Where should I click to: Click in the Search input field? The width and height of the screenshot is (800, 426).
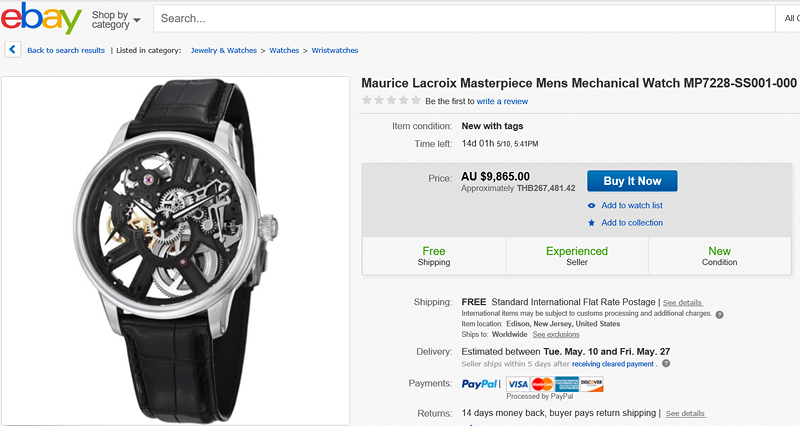click(x=460, y=18)
